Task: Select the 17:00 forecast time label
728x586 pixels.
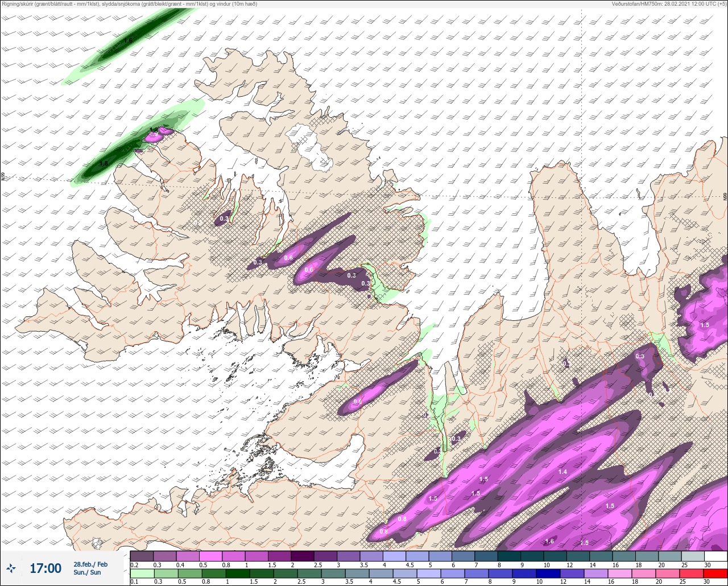Action: tap(45, 568)
